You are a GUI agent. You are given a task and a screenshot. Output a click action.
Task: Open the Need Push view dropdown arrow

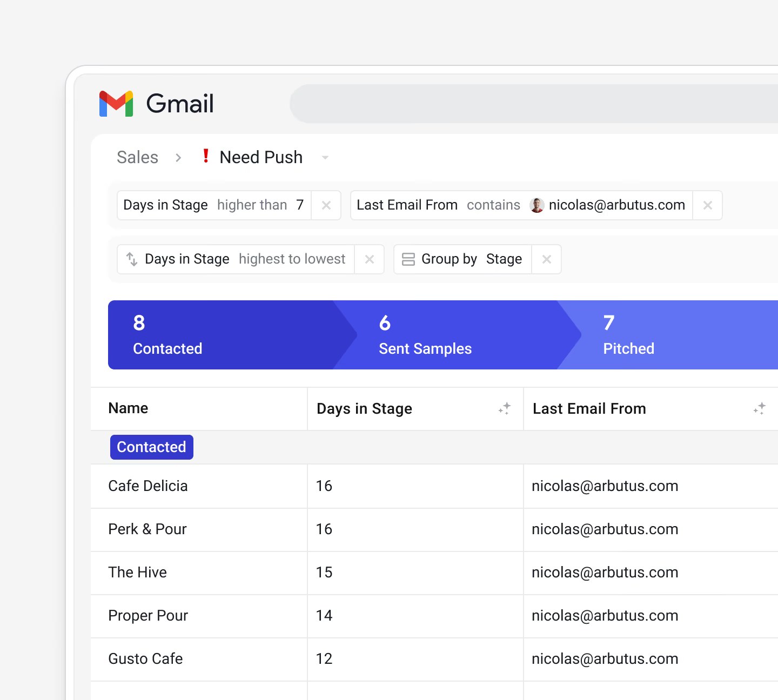325,158
